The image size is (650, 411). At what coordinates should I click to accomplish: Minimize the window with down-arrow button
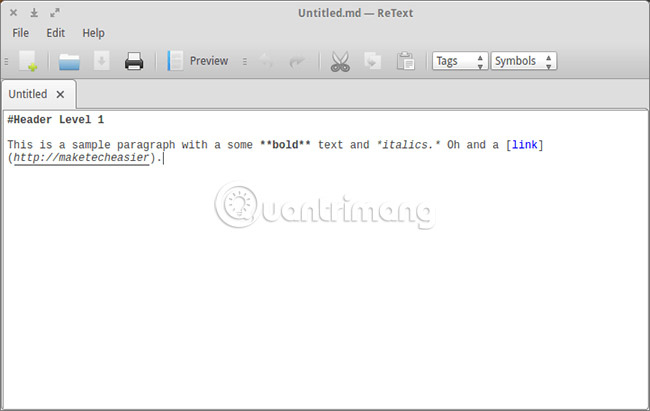(x=34, y=13)
